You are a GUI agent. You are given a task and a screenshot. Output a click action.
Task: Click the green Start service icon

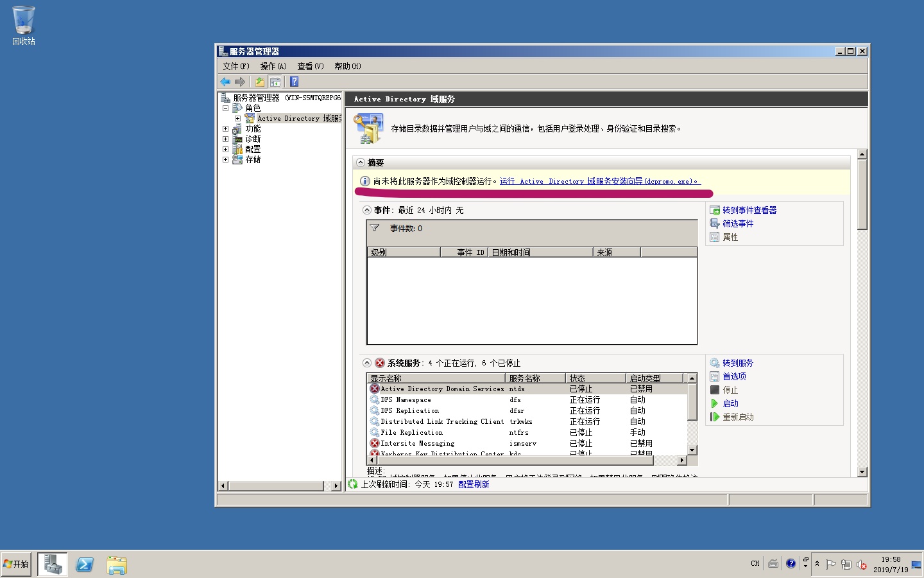coord(714,403)
